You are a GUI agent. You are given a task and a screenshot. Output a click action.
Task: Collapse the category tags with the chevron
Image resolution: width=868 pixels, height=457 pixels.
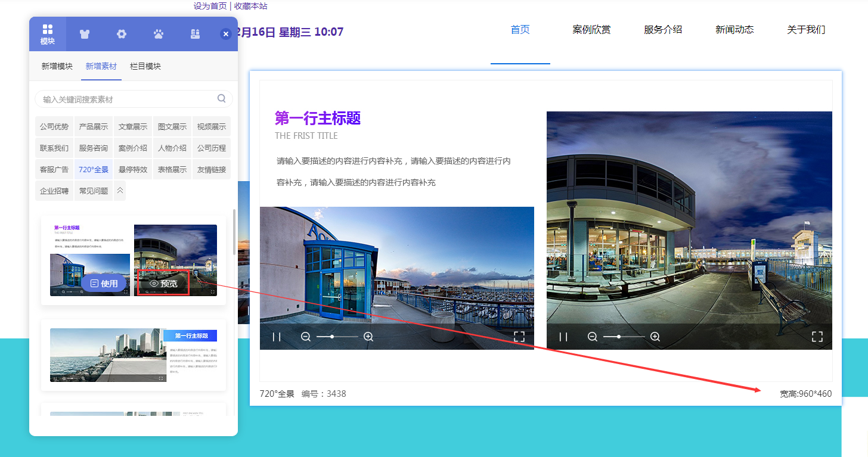click(120, 191)
